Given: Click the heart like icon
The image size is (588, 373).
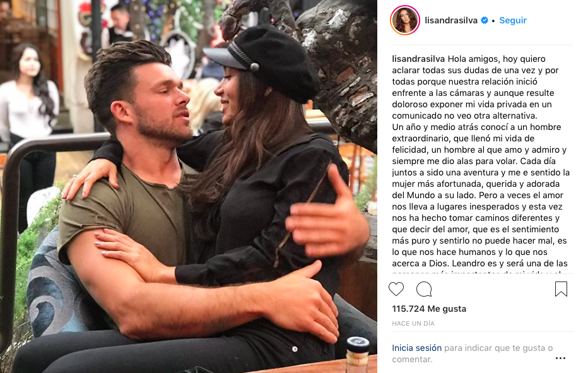Looking at the screenshot, I should 396,289.
